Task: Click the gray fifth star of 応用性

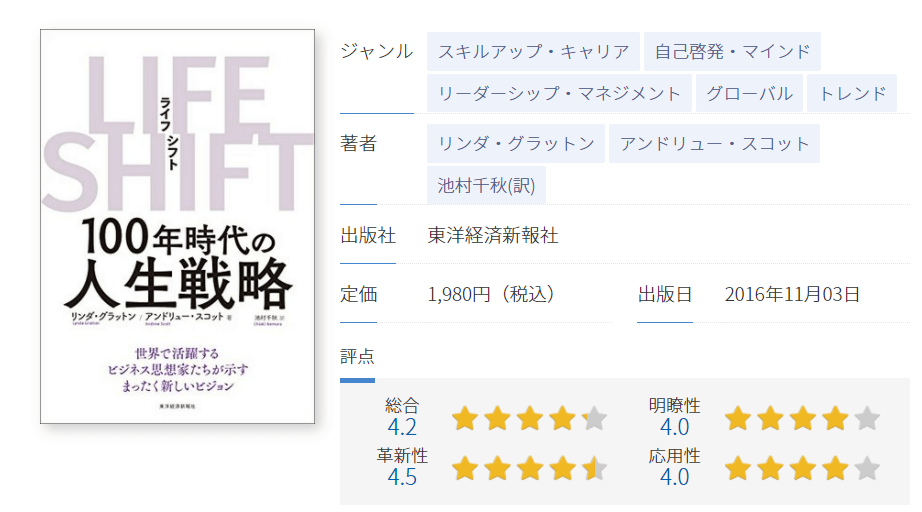Action: pyautogui.click(x=867, y=469)
